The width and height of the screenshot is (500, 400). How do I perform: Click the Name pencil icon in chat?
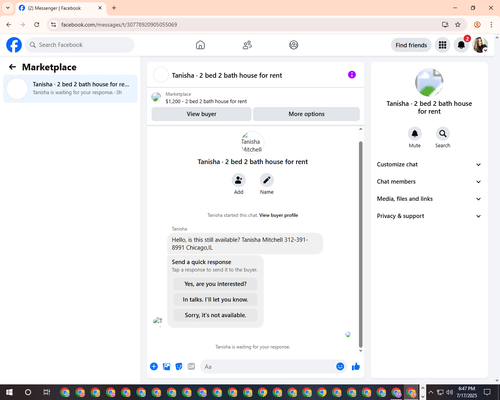267,180
